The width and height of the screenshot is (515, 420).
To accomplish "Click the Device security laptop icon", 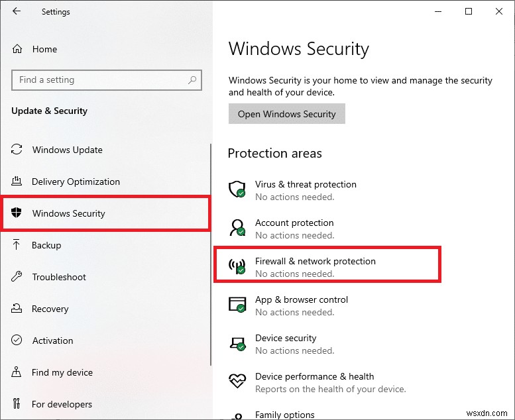I will [x=237, y=344].
